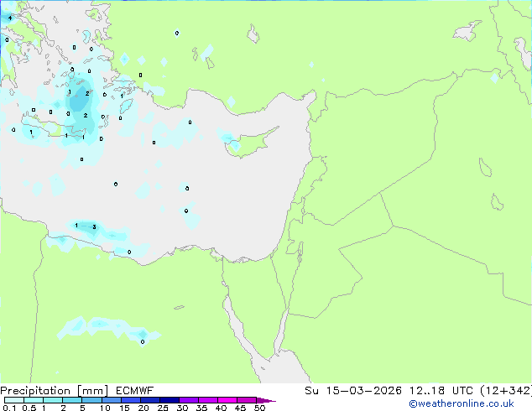This screenshot has width=532, height=411.
Task: Select the legend label "25"
Action: [163, 408]
